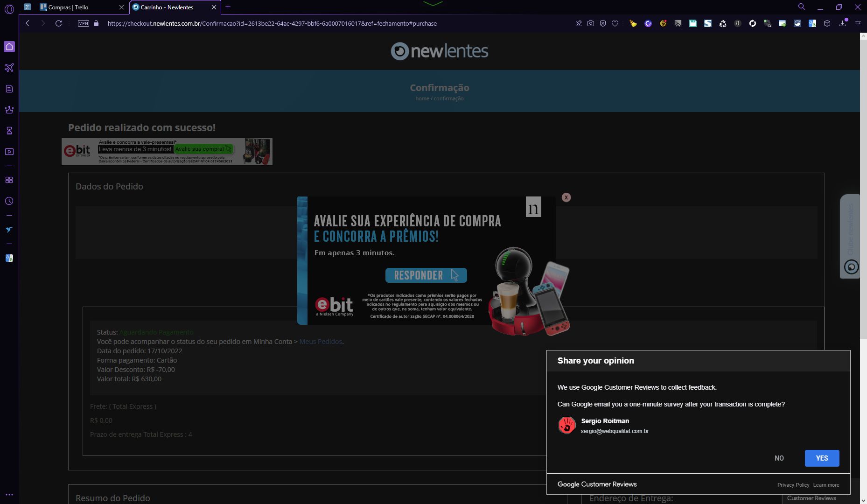
Task: Click 'Pedido realizado com sucesso!' heading
Action: (142, 127)
